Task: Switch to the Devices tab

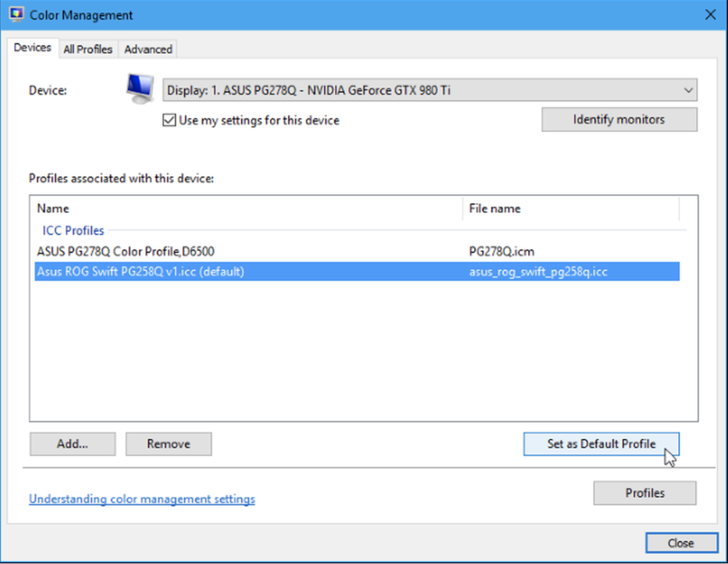Action: [x=33, y=48]
